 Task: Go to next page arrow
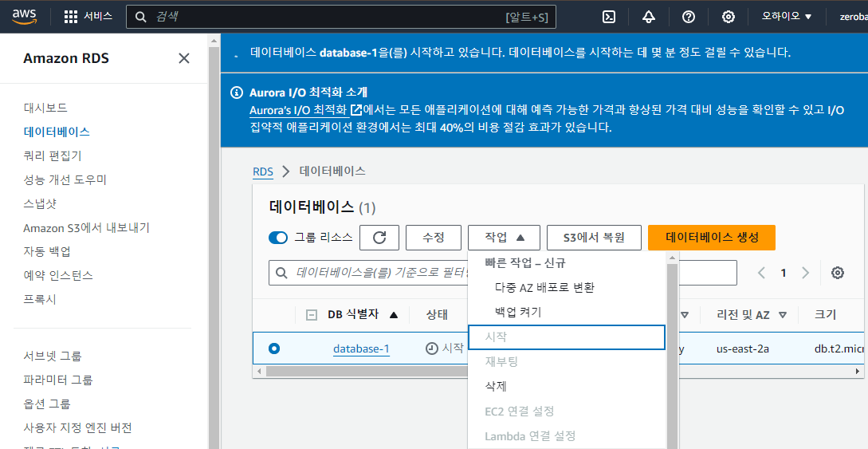(806, 273)
